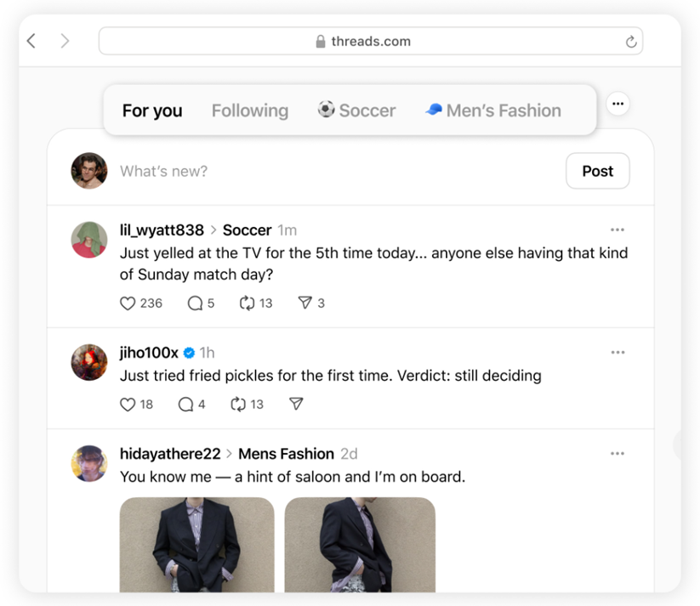Repost lil_wyatt838's match day post
This screenshot has height=606, width=700.
click(x=248, y=303)
